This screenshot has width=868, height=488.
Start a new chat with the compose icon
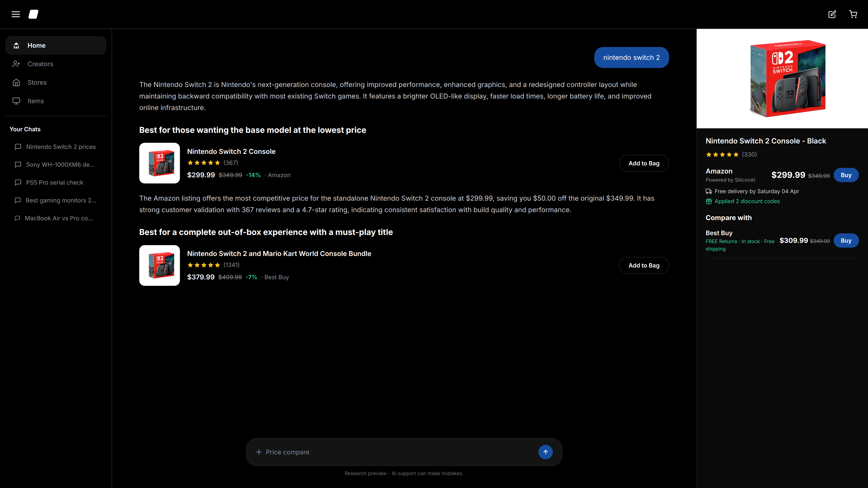pos(832,14)
